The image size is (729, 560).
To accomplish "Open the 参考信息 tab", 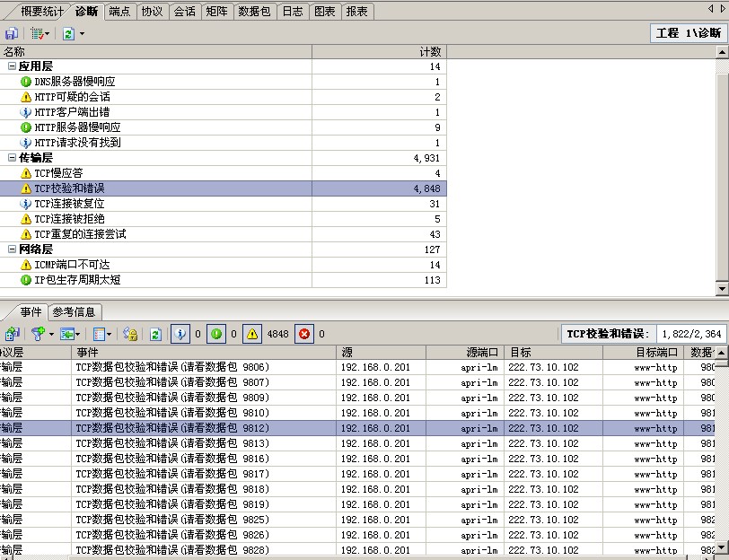I will pyautogui.click(x=74, y=312).
